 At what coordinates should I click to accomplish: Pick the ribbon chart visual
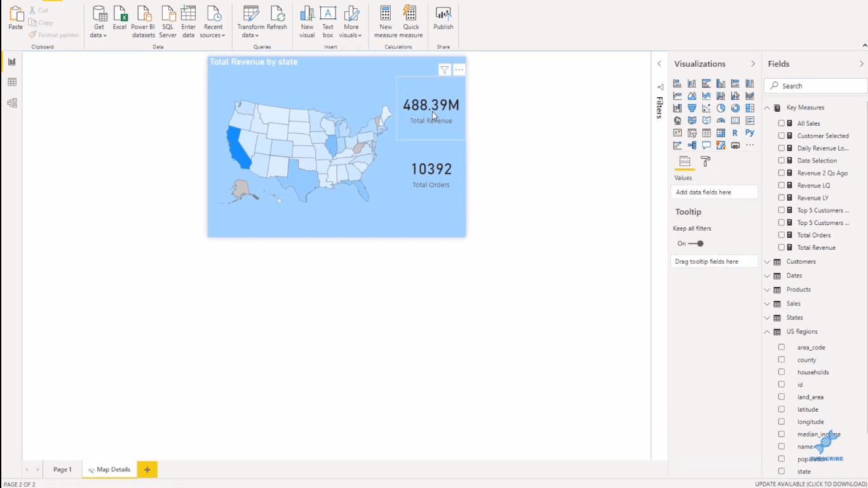(750, 96)
